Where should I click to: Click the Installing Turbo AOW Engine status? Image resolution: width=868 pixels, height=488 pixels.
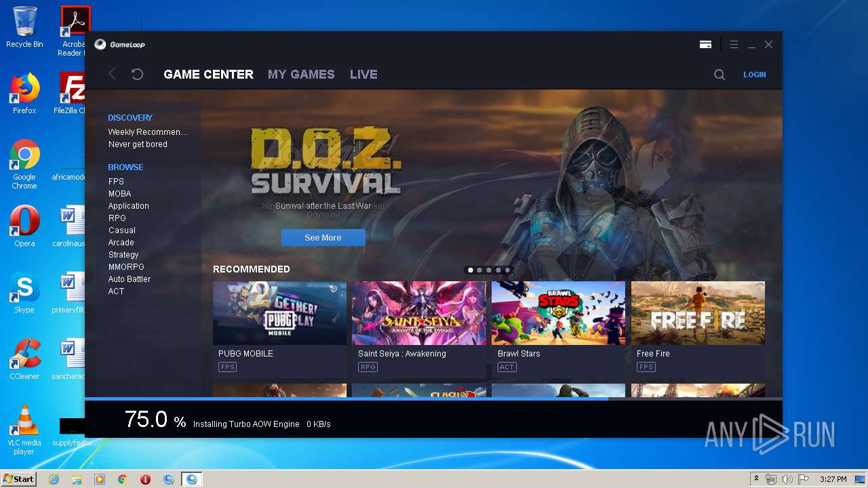coord(246,424)
